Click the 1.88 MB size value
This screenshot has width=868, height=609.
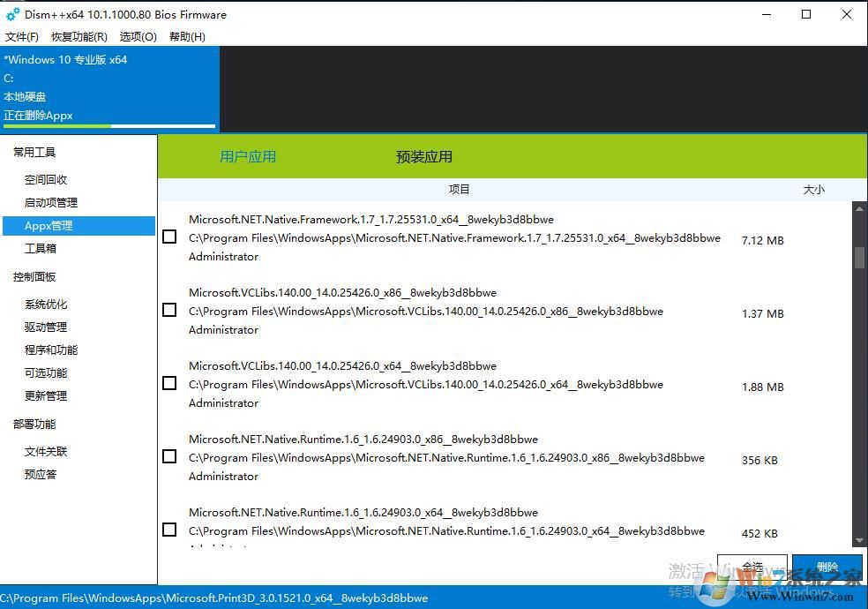tap(763, 387)
